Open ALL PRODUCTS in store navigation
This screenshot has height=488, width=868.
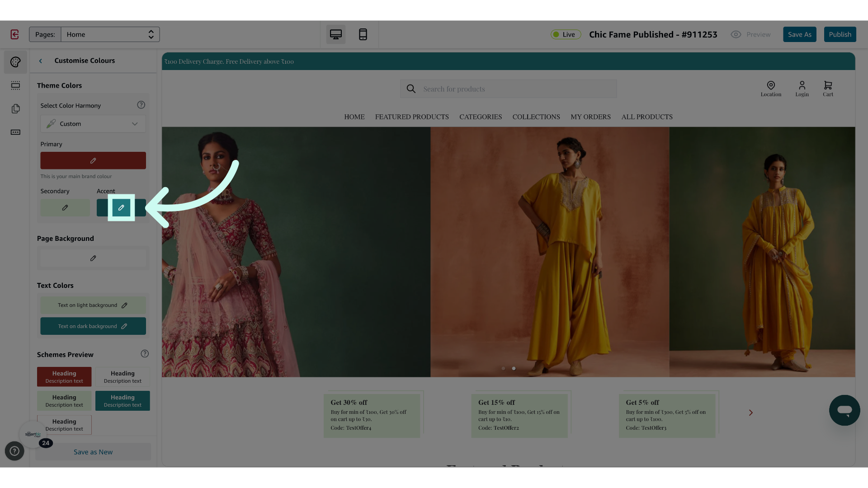coord(647,117)
